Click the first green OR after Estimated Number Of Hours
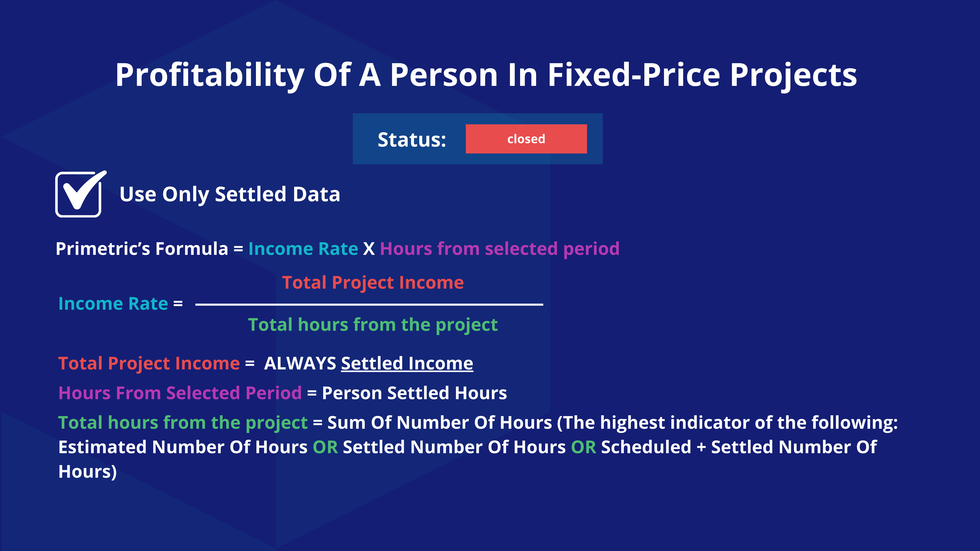Screen dimensions: 980x551 [x=325, y=447]
